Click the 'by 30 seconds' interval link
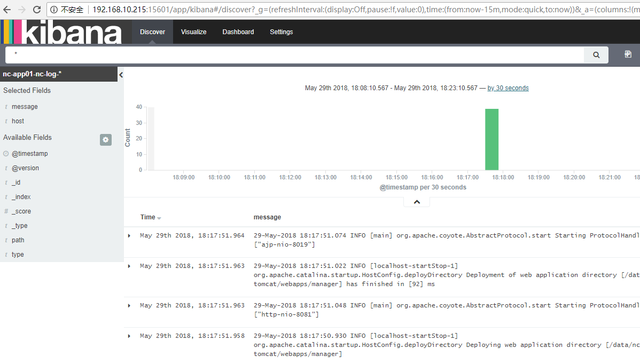 tap(508, 88)
